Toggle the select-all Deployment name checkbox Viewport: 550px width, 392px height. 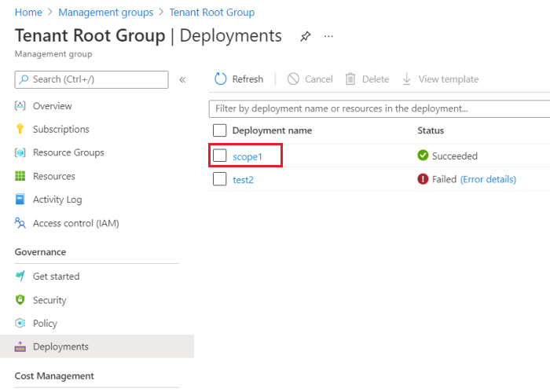coord(220,130)
